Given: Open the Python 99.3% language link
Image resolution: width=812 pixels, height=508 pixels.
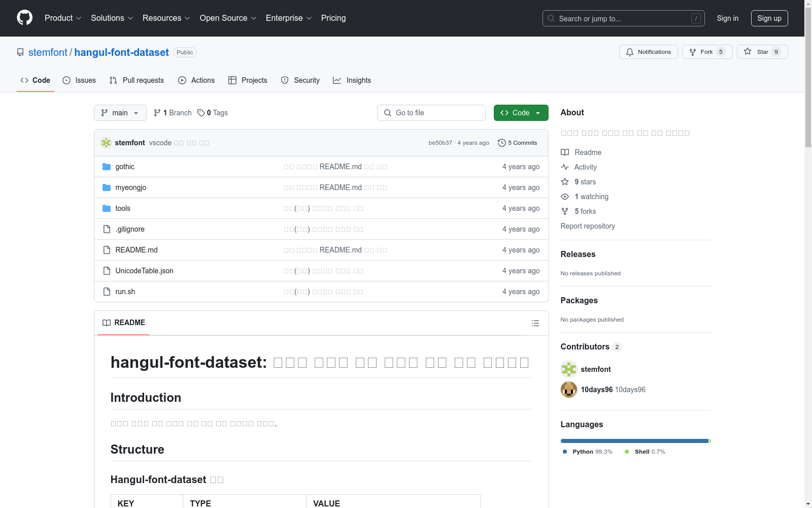Looking at the screenshot, I should pyautogui.click(x=587, y=452).
